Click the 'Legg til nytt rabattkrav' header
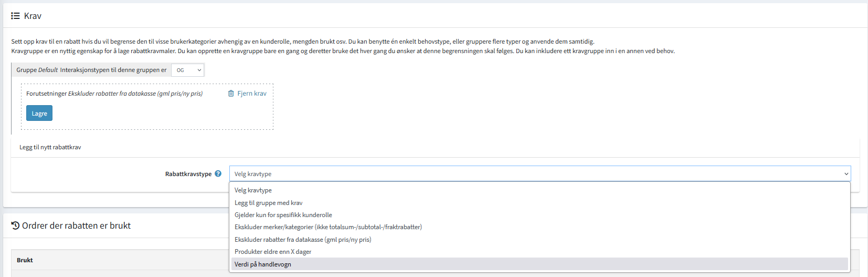 point(50,147)
